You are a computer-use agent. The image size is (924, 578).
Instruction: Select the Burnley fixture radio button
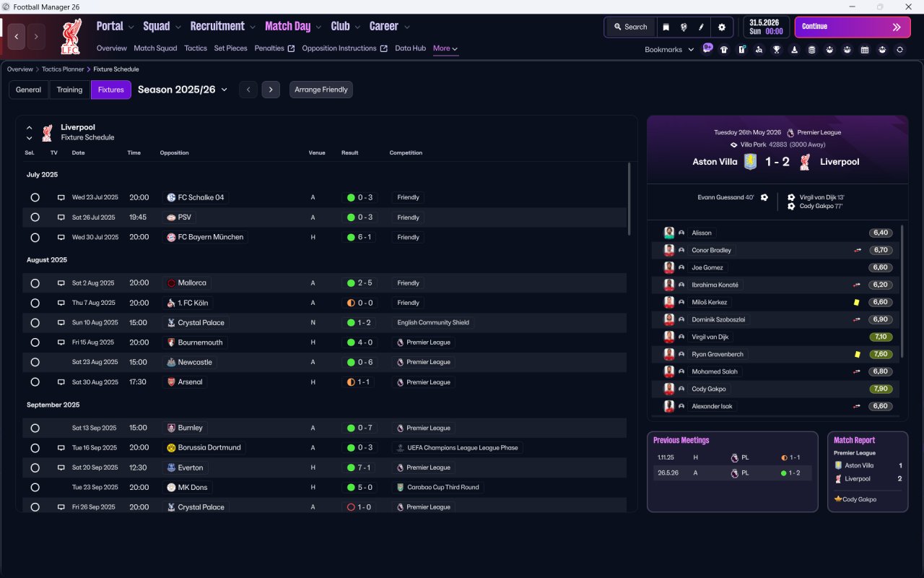(x=35, y=428)
